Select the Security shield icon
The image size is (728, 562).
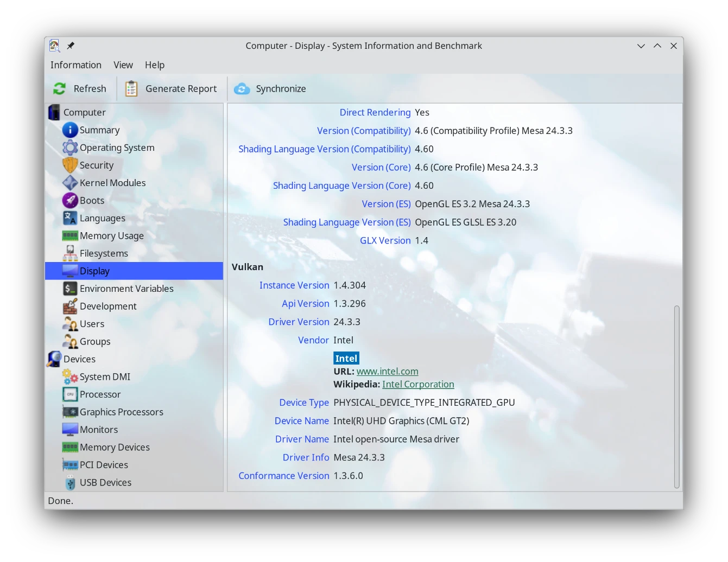tap(70, 165)
